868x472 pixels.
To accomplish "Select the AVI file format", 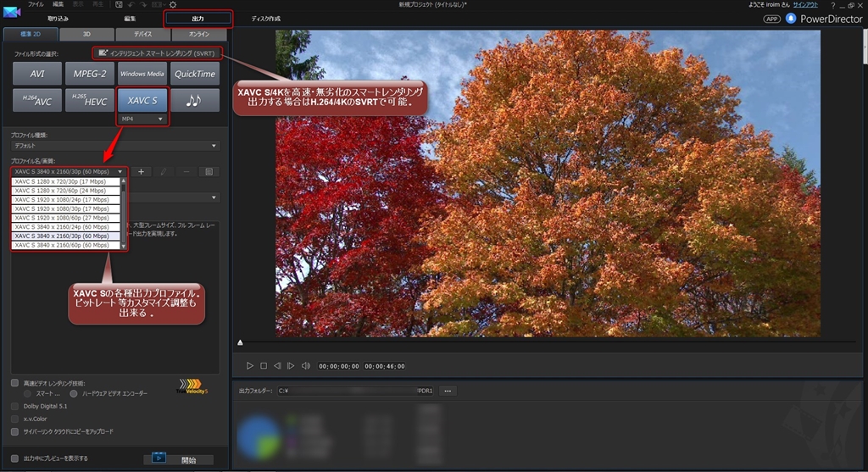I will 37,74.
